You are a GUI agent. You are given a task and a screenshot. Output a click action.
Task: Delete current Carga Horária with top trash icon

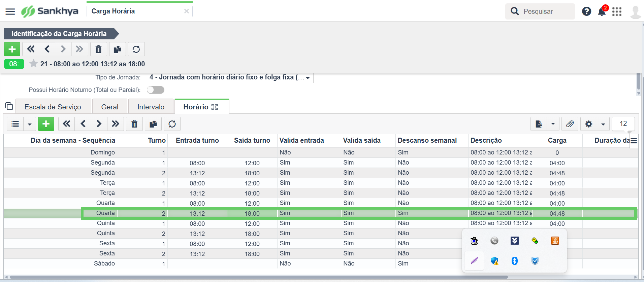coord(98,49)
